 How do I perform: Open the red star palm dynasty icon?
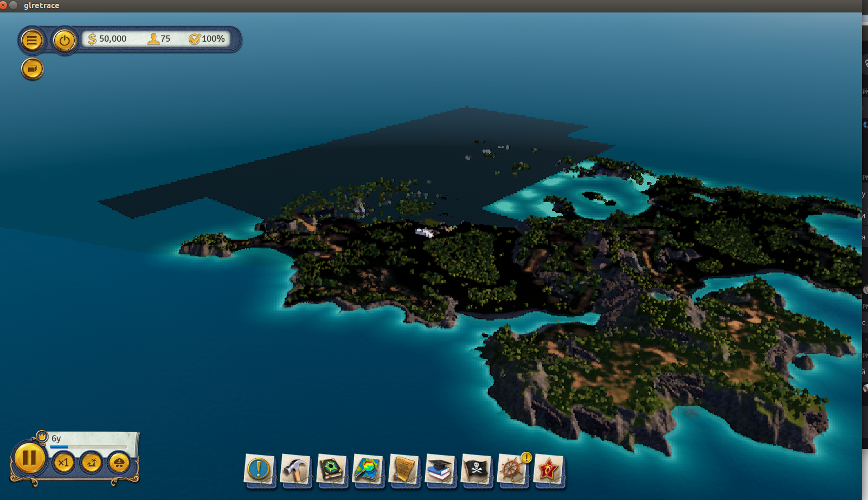[549, 469]
